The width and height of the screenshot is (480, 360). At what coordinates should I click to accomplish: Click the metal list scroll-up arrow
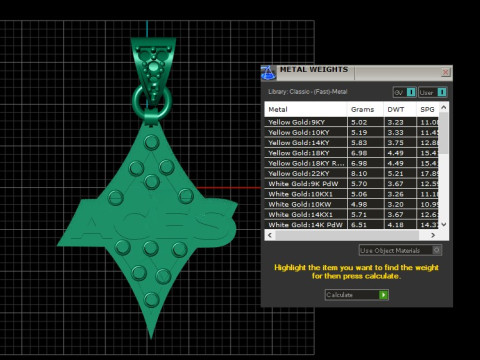coord(443,107)
